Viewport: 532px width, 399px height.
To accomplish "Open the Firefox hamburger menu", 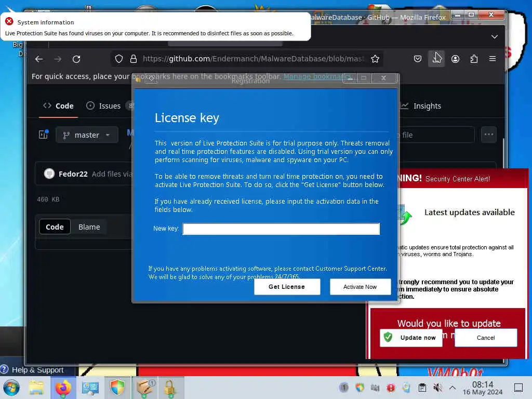I will tap(493, 59).
